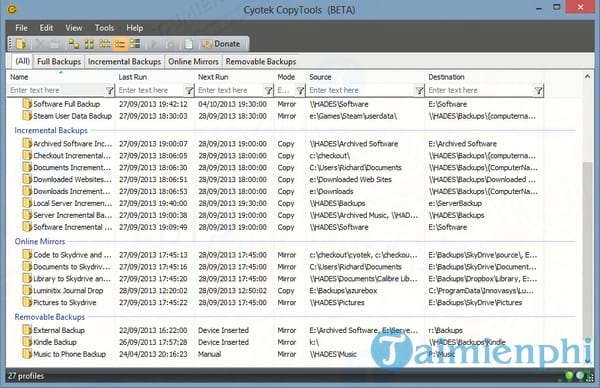Collapse the Removable Backups group header
The image size is (600, 388).
(50, 317)
